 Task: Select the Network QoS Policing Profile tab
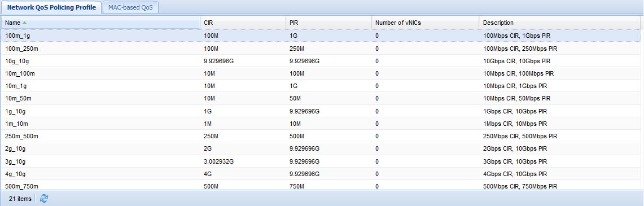(x=51, y=7)
